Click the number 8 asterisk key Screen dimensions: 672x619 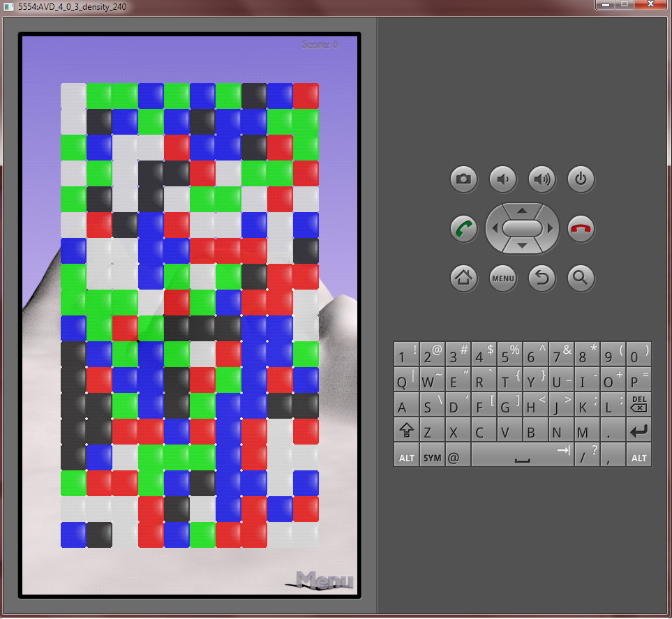587,354
